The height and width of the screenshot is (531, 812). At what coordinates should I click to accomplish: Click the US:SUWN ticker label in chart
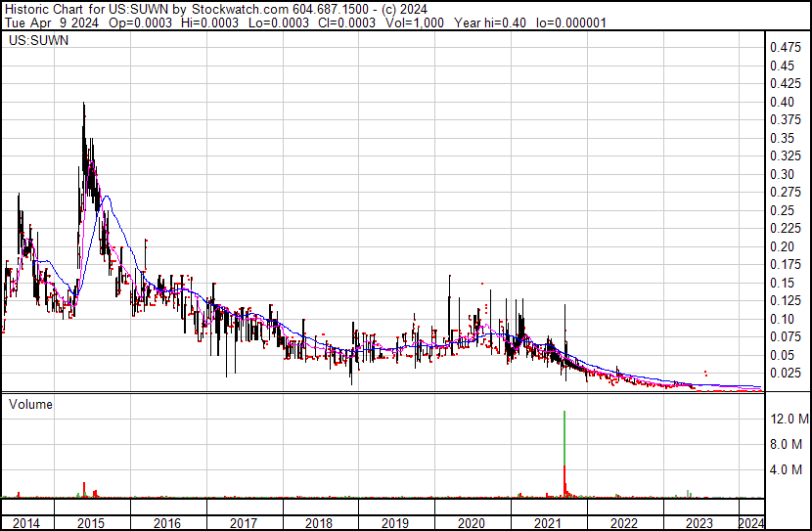click(x=34, y=42)
